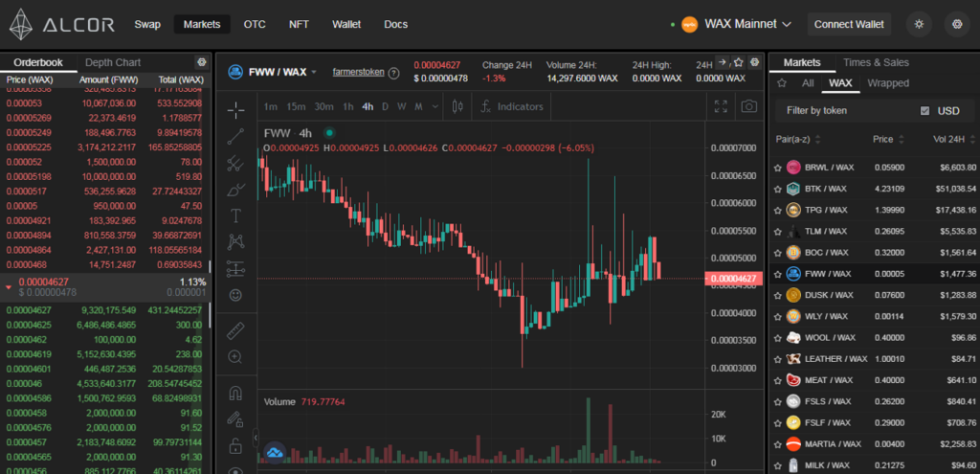Set chart interval to 15m
Viewport: 980px width, 474px height.
[296, 106]
